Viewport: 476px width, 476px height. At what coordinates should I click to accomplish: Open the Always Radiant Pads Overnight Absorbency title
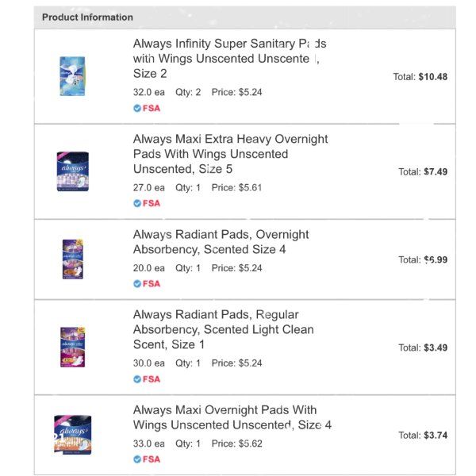coord(221,242)
